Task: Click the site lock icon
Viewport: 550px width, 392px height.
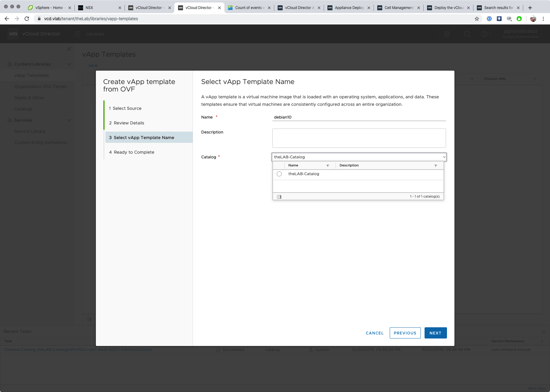Action: [39, 19]
